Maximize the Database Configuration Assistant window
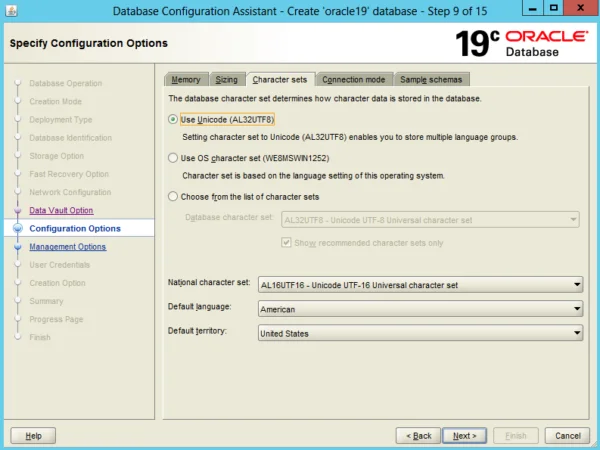Screen dimensions: 600x450 [x=553, y=8]
